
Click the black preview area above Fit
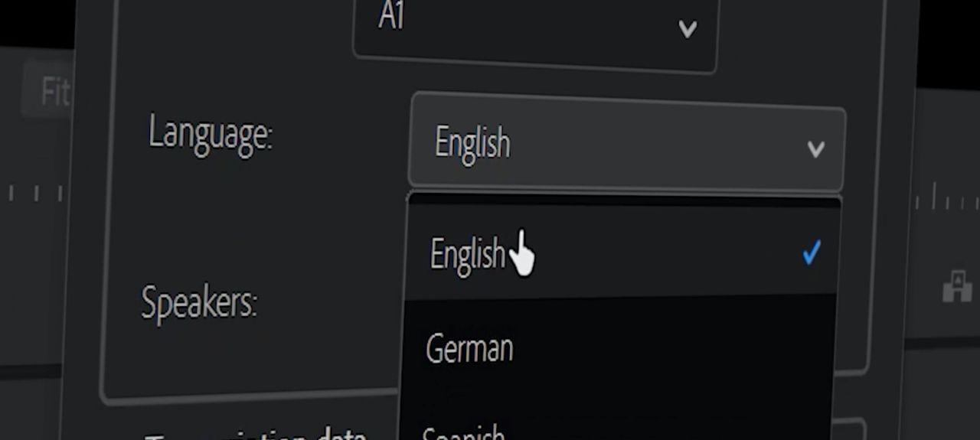point(34,23)
